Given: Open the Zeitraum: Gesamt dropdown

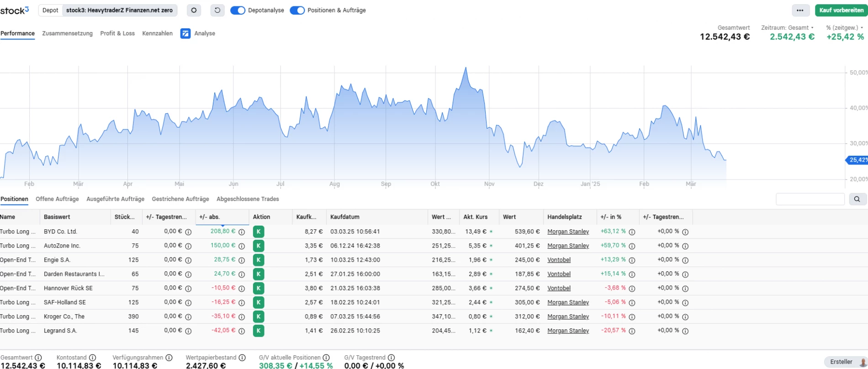Looking at the screenshot, I should [787, 27].
